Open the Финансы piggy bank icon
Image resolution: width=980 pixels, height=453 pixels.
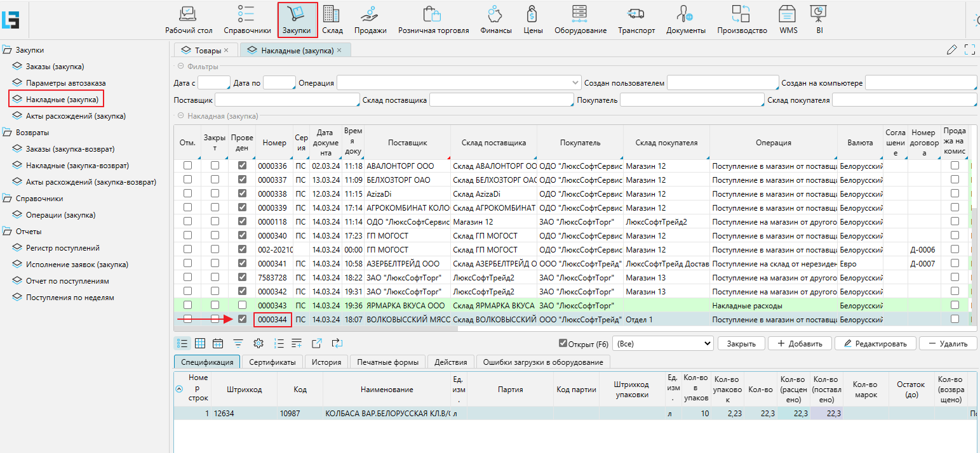(495, 14)
